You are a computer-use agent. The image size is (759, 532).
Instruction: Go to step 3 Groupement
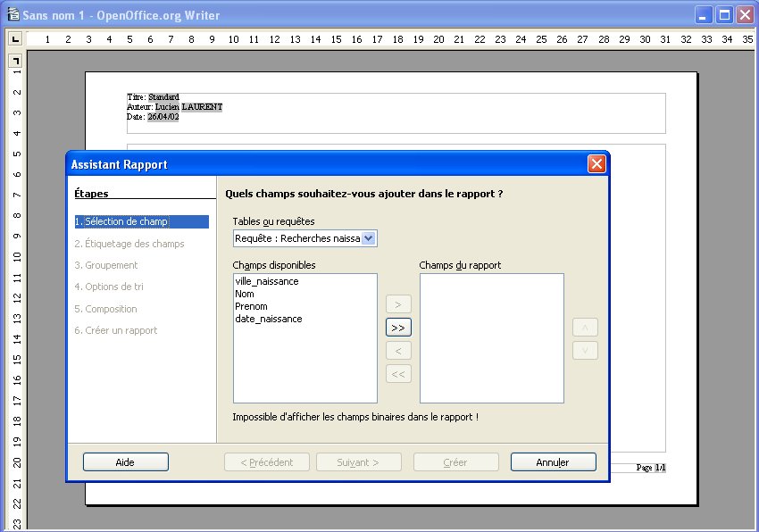106,265
